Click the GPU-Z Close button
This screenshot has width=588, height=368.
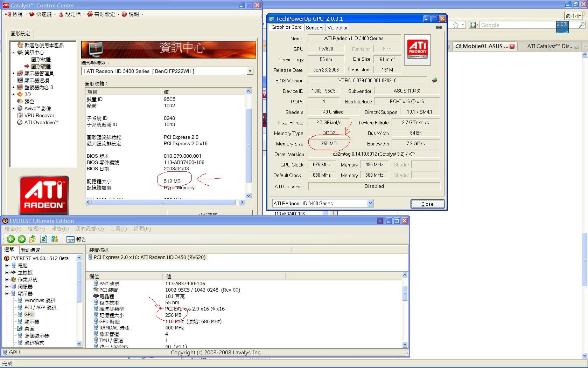pyautogui.click(x=427, y=204)
